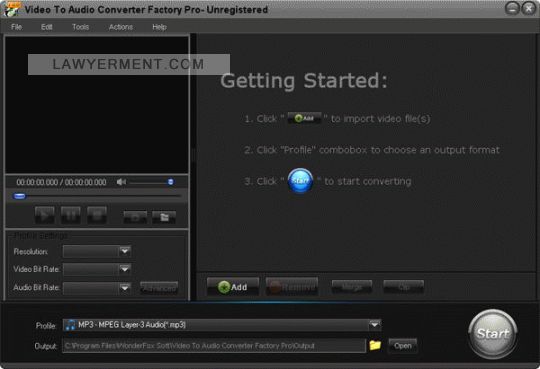The image size is (540, 369).
Task: Click the disabled Merge button
Action: point(352,287)
